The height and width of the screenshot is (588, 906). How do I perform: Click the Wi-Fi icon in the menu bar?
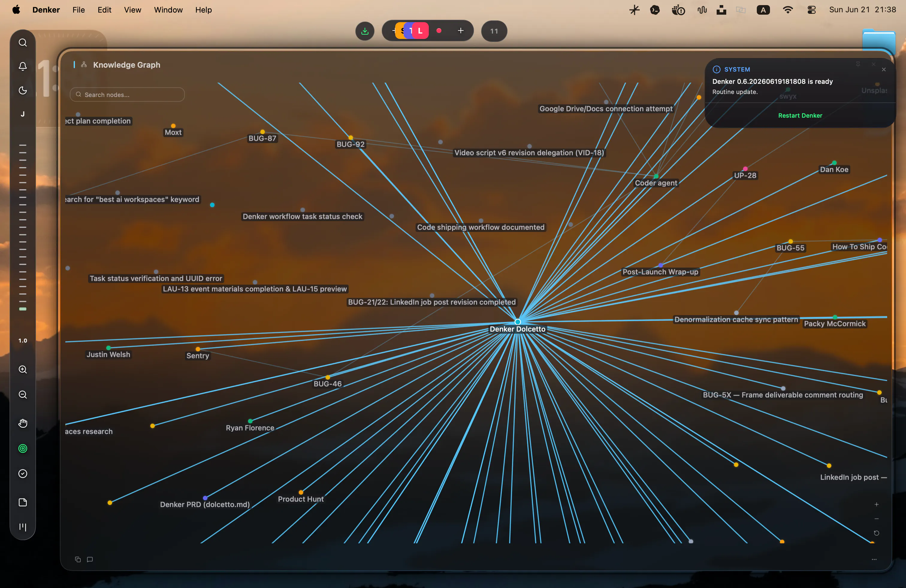pos(788,10)
